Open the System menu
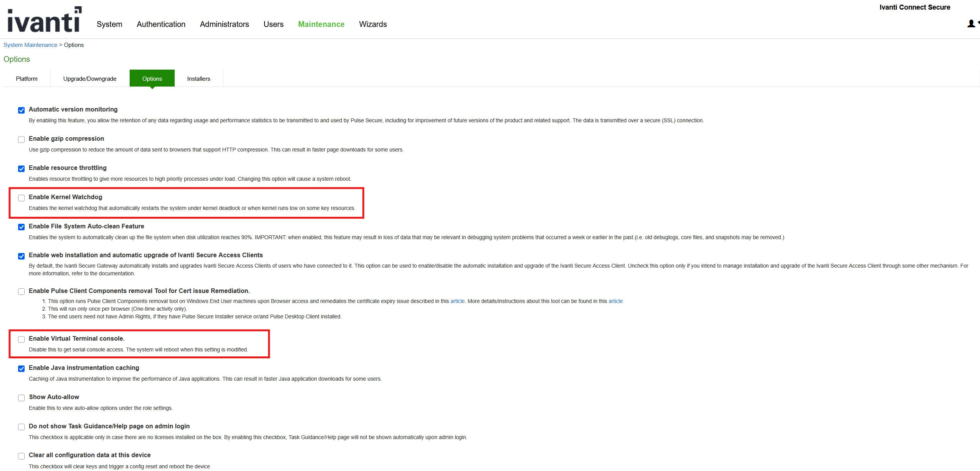 click(x=109, y=24)
